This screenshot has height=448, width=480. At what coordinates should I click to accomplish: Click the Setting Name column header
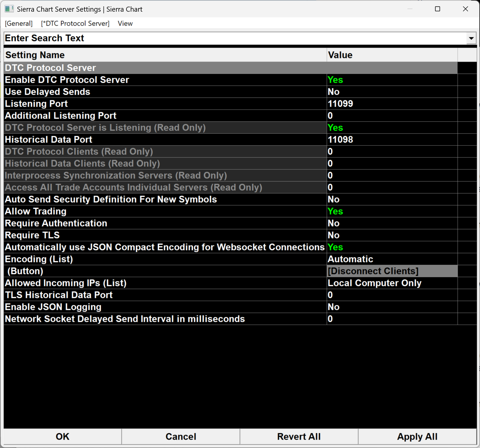tap(165, 55)
